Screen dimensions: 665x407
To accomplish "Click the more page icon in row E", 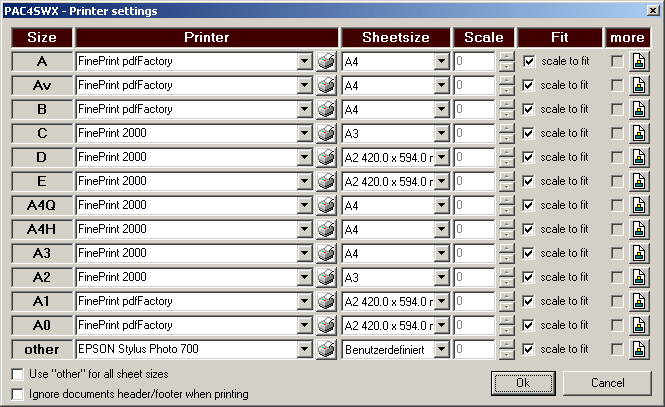I will tap(639, 181).
